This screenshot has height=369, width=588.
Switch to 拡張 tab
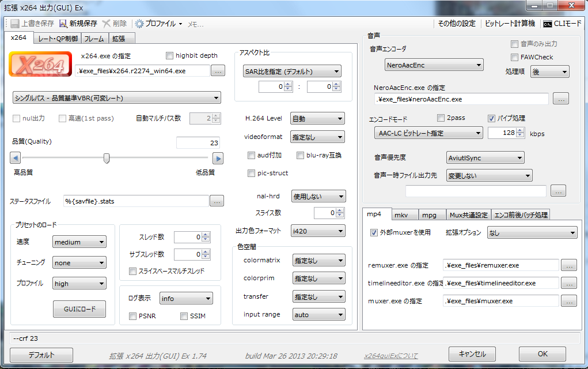click(x=121, y=38)
